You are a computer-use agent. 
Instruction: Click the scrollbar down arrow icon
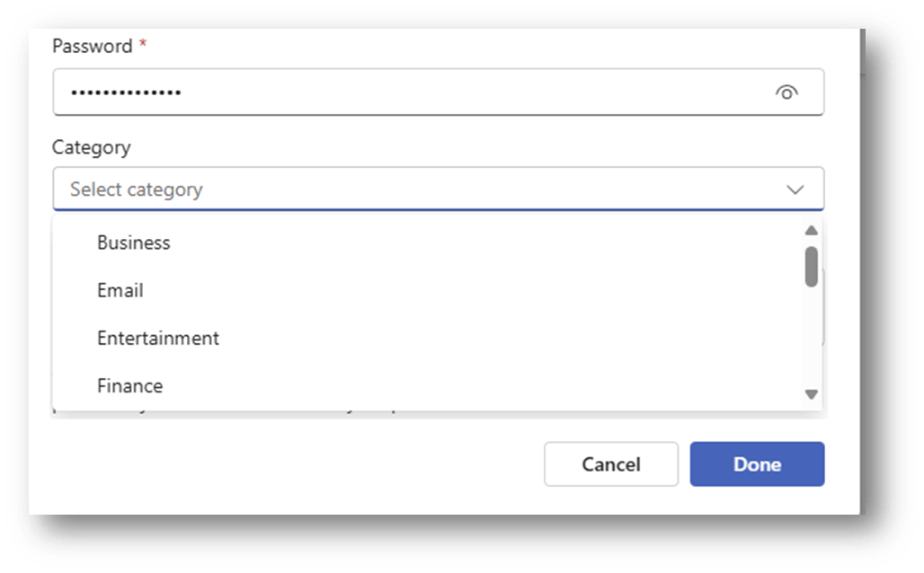tap(812, 394)
